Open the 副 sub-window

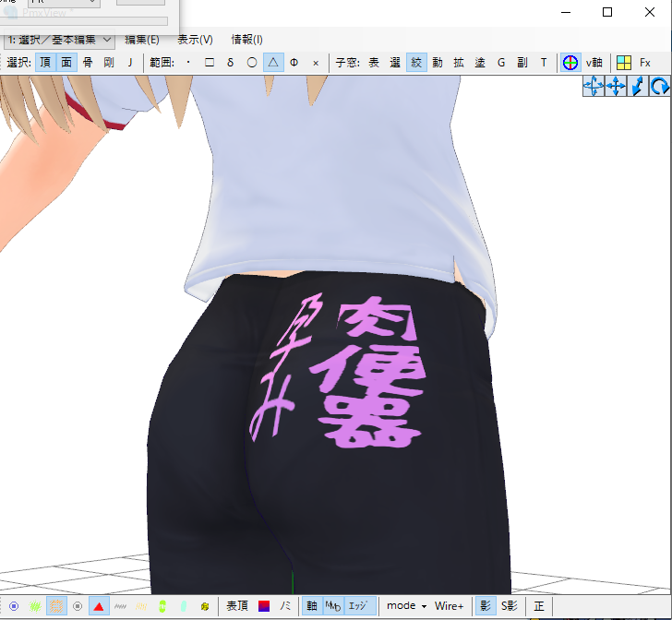click(522, 63)
